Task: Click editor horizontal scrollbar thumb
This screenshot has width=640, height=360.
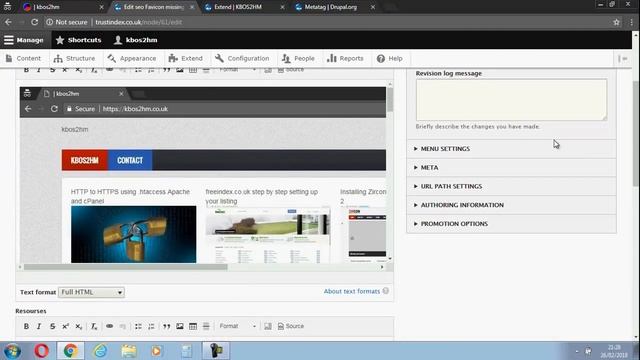Action: [x=125, y=267]
